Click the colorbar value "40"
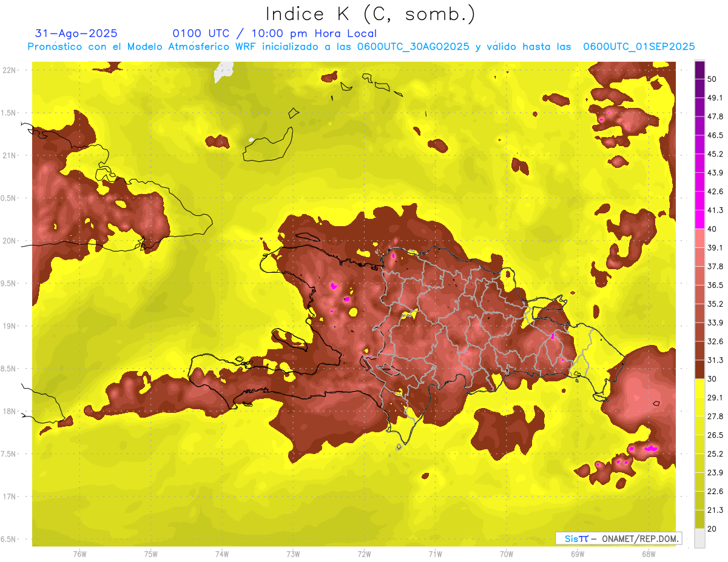 pos(712,229)
